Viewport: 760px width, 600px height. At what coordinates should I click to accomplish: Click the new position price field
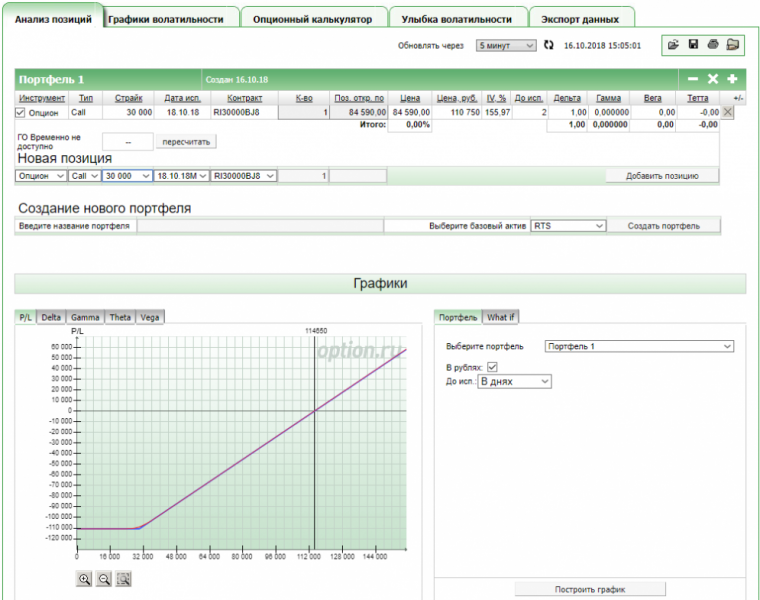(358, 176)
